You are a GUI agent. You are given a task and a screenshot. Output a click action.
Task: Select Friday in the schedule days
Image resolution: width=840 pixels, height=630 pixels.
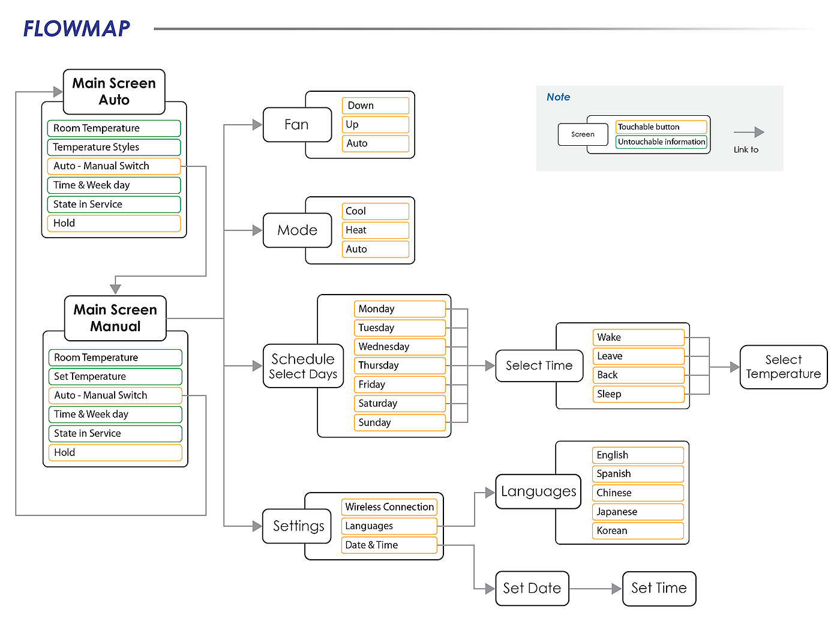click(400, 385)
